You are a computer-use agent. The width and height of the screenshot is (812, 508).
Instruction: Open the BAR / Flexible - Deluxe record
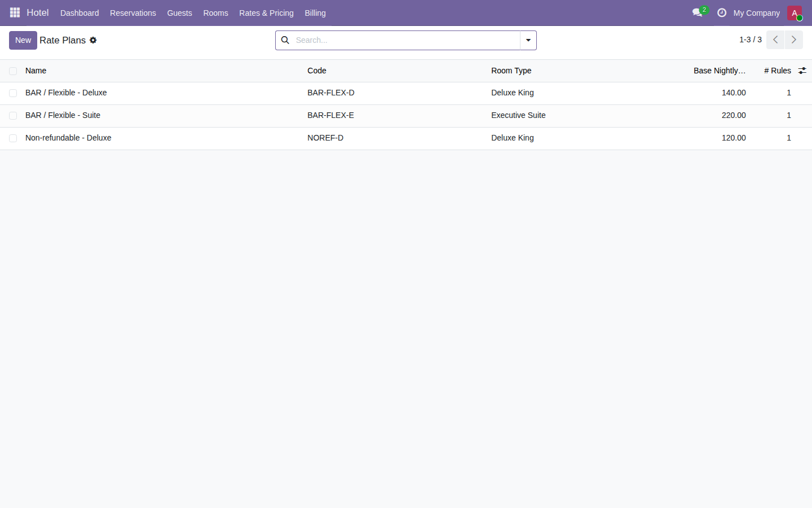(66, 93)
